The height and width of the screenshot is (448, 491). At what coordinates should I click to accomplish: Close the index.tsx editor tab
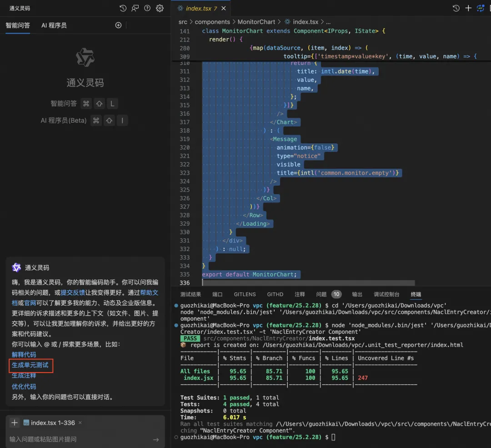click(224, 9)
